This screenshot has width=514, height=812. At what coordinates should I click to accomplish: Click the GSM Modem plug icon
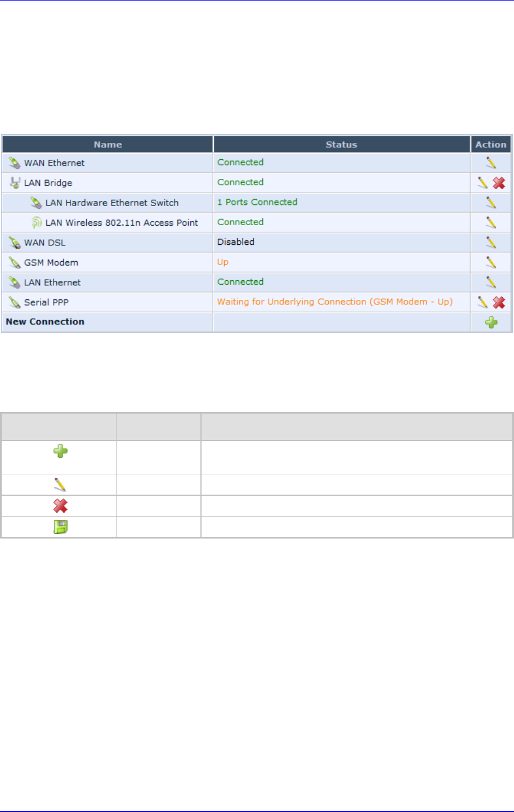(15, 263)
